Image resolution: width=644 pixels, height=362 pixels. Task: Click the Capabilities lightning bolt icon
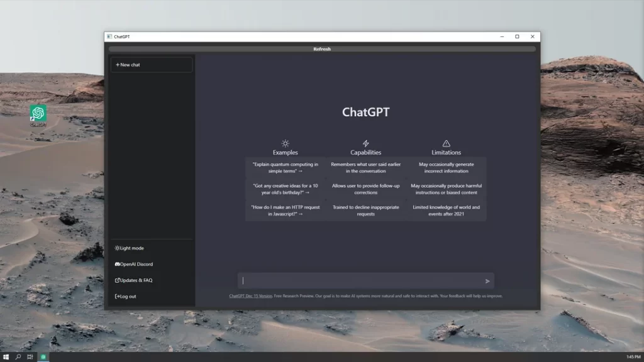pyautogui.click(x=365, y=143)
